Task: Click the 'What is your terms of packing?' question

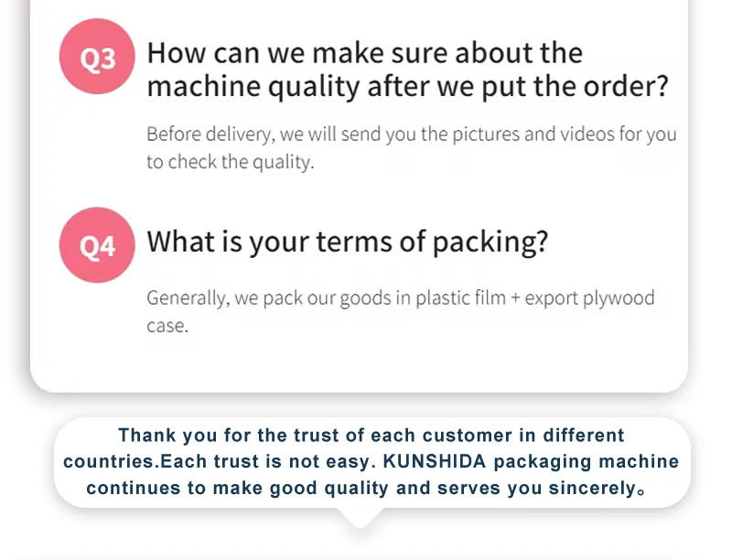Action: [348, 242]
